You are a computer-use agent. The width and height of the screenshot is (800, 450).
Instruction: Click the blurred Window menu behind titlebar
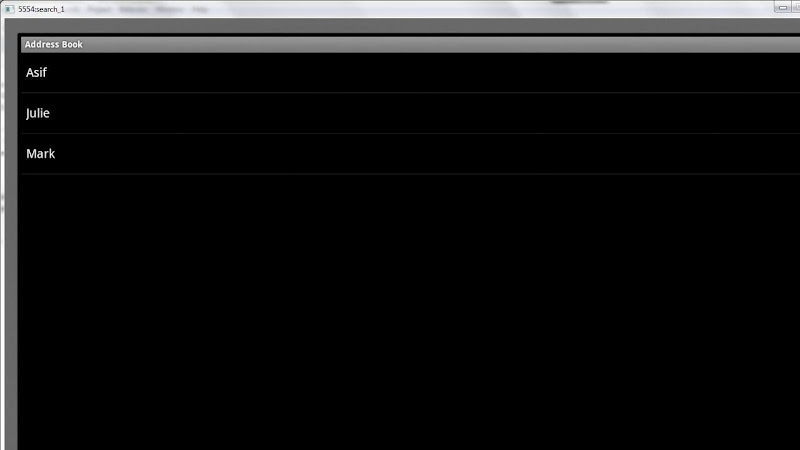[169, 10]
